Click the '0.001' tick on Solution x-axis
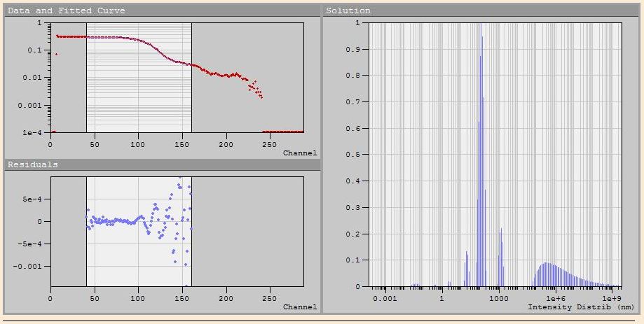The image size is (644, 324). [x=385, y=298]
